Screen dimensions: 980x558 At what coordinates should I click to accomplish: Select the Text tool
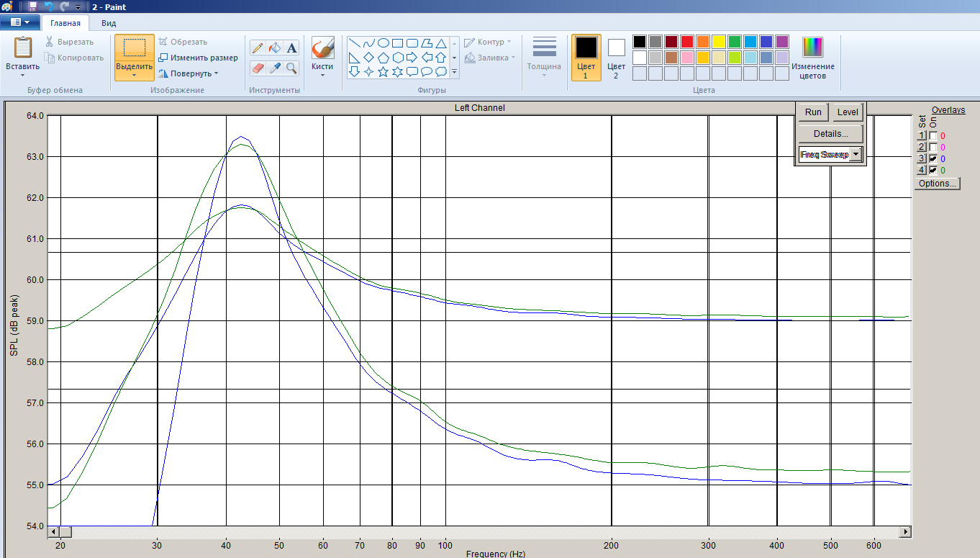[291, 48]
